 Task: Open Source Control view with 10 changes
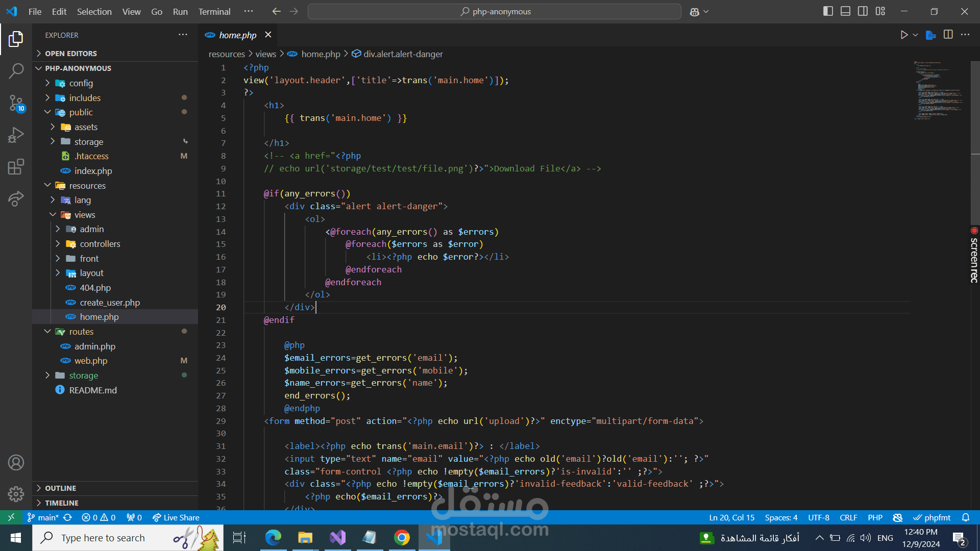click(16, 103)
